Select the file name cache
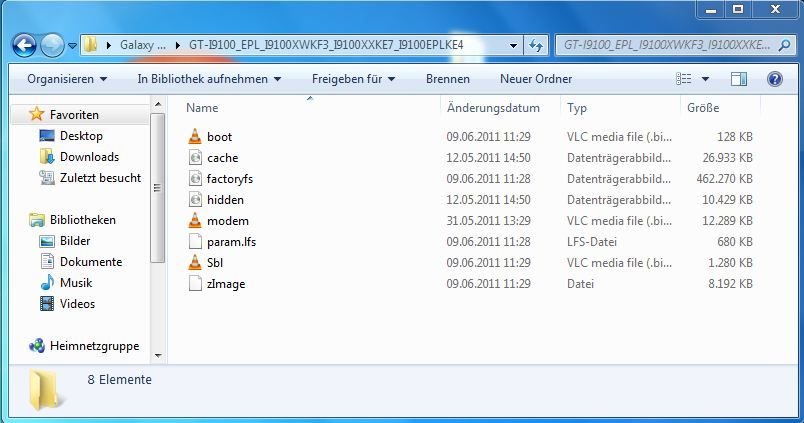This screenshot has width=804, height=423. (223, 158)
